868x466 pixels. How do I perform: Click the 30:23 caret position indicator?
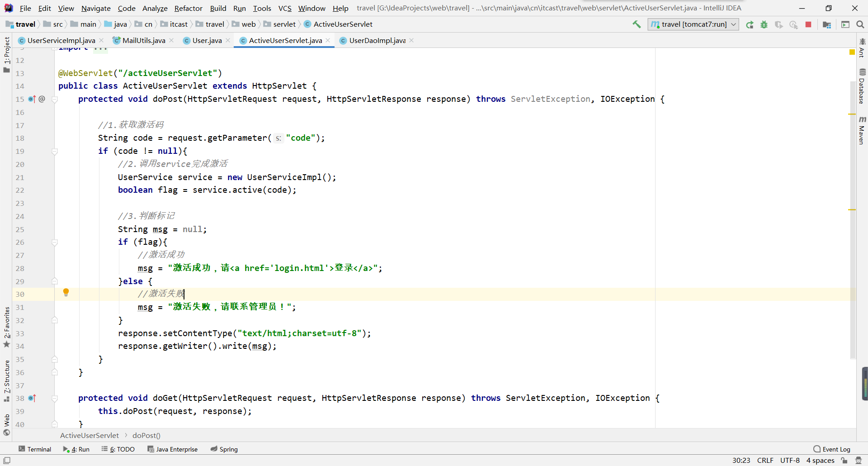point(741,461)
